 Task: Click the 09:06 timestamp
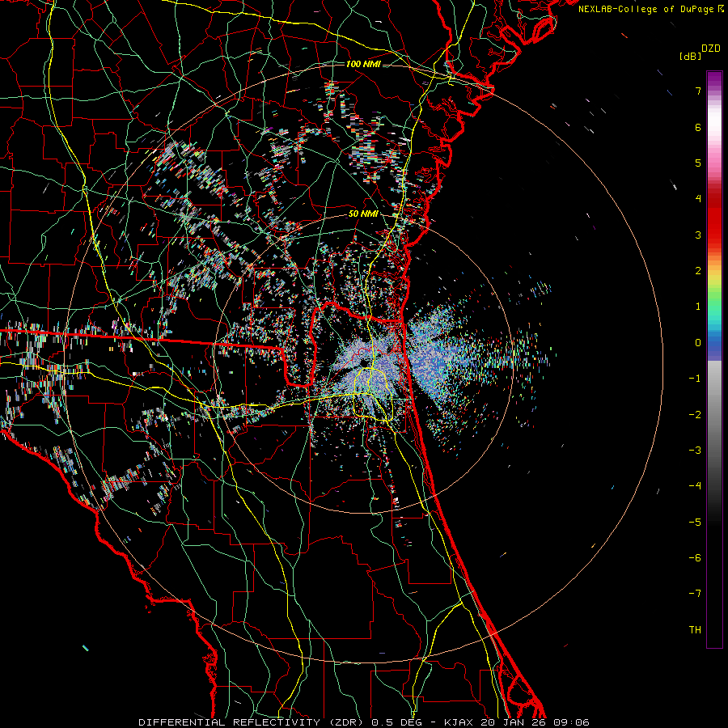[572, 722]
